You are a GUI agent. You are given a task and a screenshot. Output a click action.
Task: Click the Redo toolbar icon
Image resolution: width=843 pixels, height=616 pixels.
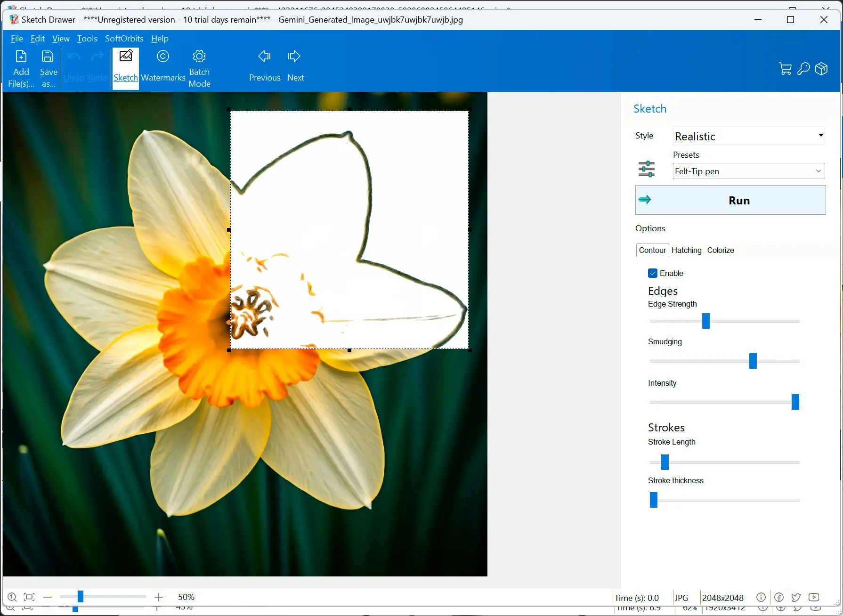pos(97,69)
